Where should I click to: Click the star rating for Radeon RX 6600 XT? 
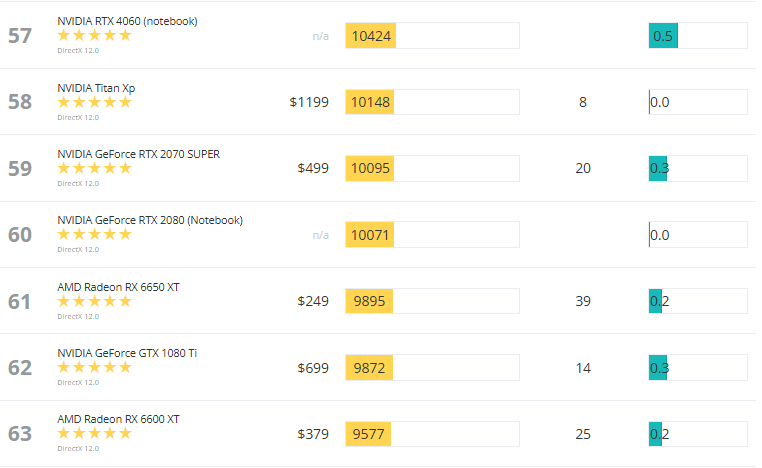coord(94,433)
